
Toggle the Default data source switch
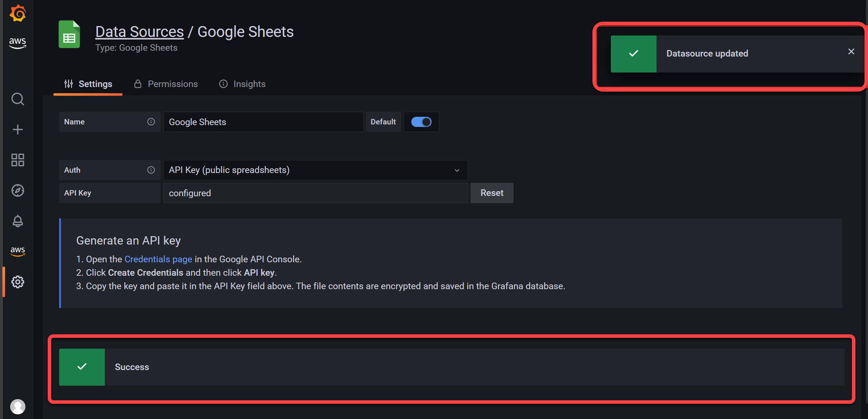pos(421,122)
